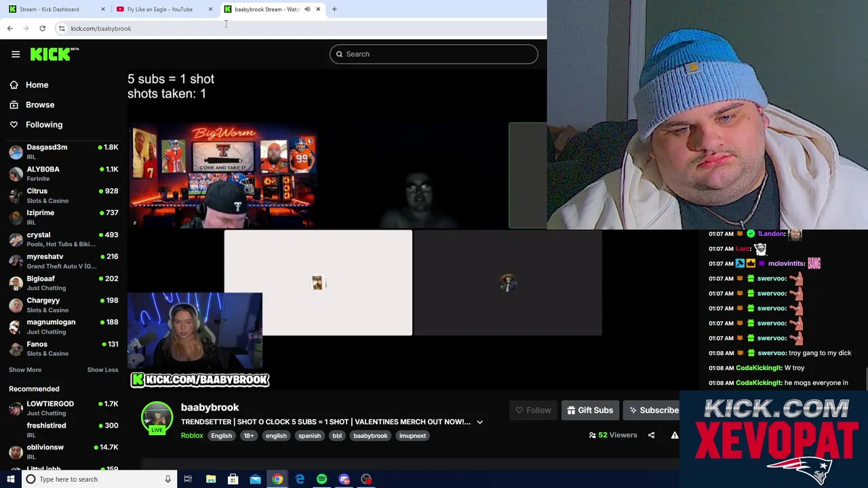Open Mail app from taskbar
Viewport: 868px width, 488px height.
point(255,479)
